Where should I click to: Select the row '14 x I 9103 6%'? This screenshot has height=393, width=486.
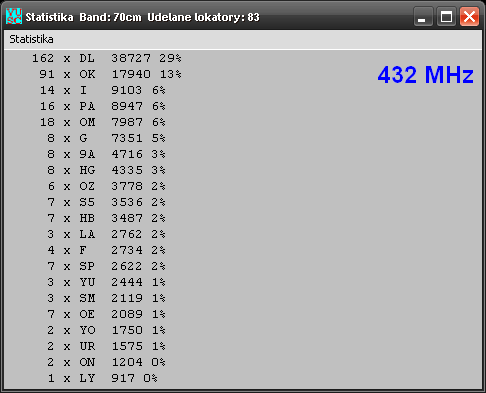(103, 90)
